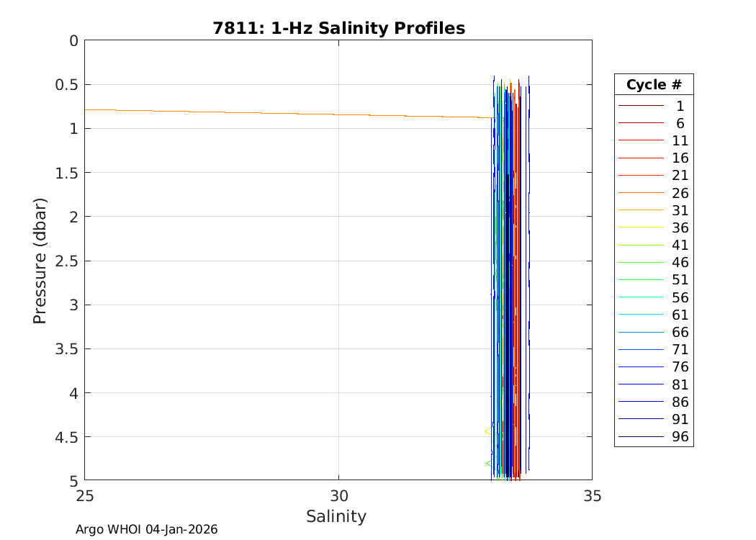Select legend entry label 6

pyautogui.click(x=680, y=123)
